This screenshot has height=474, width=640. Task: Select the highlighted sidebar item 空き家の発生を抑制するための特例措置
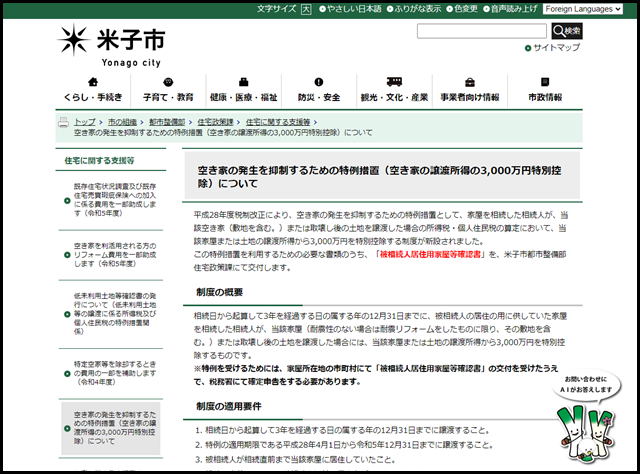click(110, 428)
